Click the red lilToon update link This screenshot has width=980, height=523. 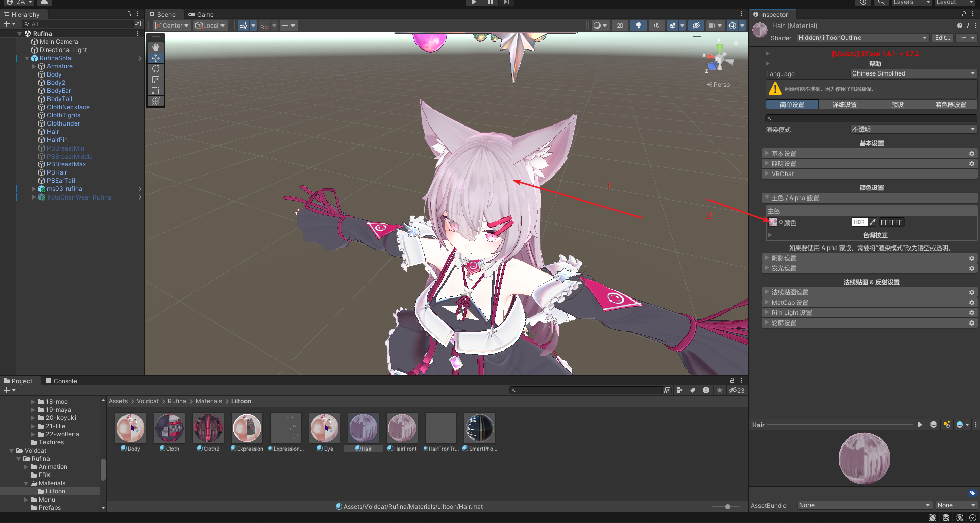pyautogui.click(x=875, y=54)
